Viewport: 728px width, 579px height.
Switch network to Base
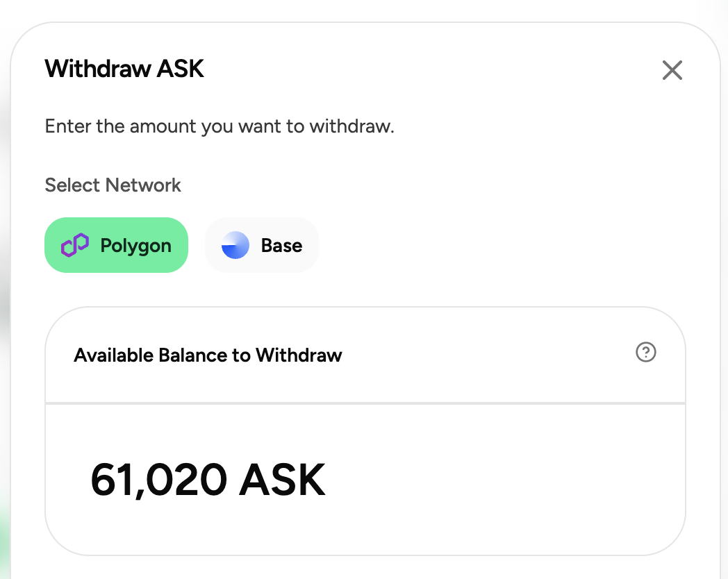pyautogui.click(x=262, y=245)
